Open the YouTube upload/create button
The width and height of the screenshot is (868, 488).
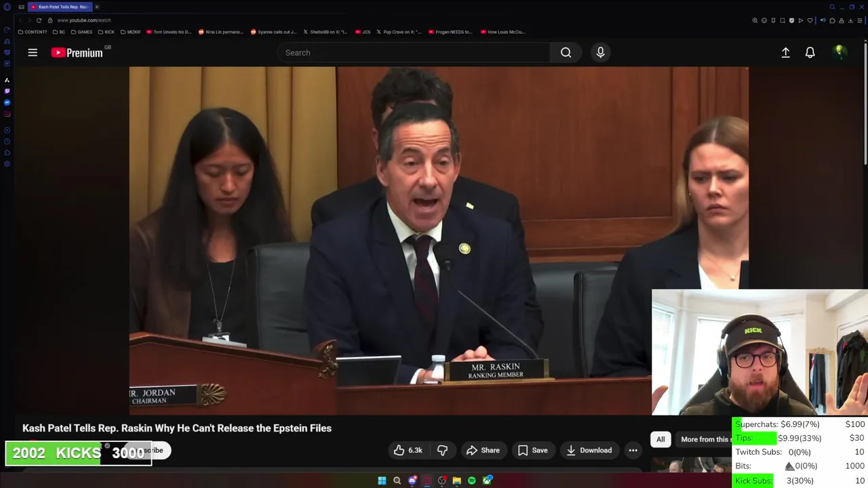click(785, 52)
